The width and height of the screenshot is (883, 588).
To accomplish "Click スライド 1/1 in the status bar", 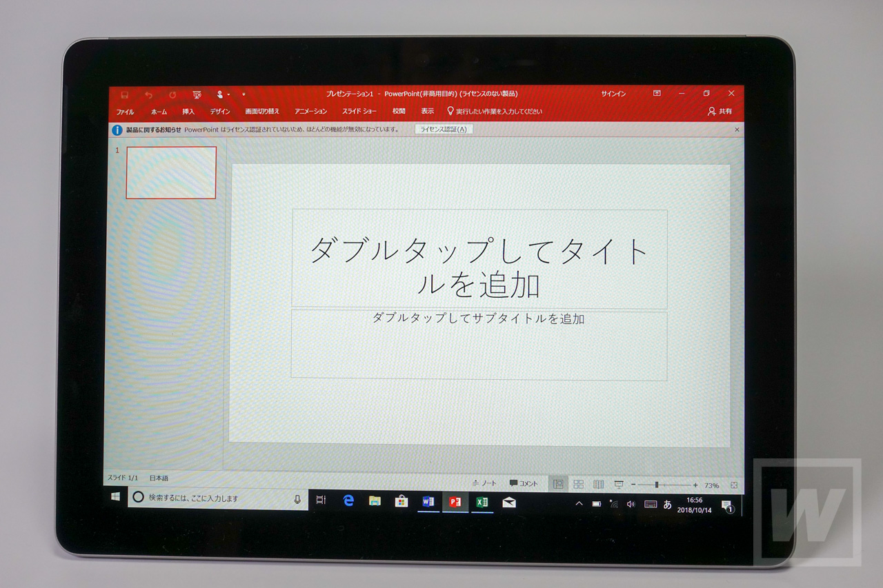I will click(x=123, y=478).
